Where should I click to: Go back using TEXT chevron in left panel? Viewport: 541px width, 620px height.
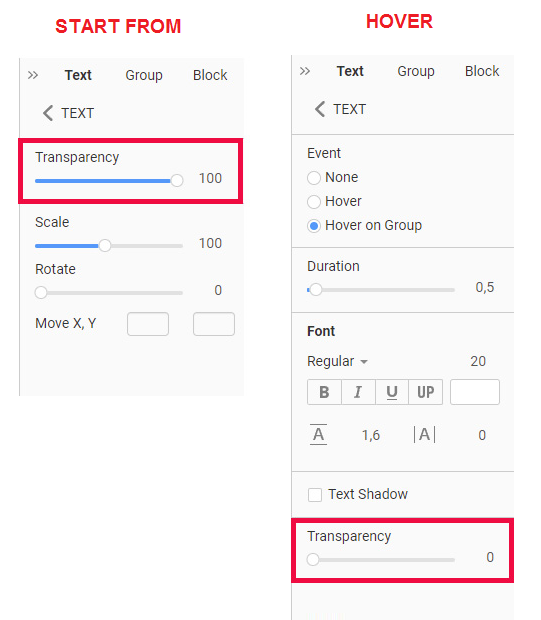coord(47,113)
